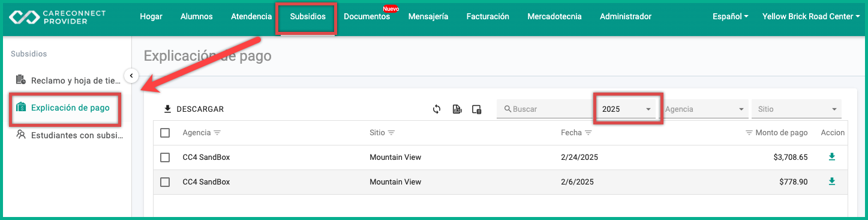Click the payment icon beside Explicación de pago
868x220 pixels.
click(x=21, y=108)
